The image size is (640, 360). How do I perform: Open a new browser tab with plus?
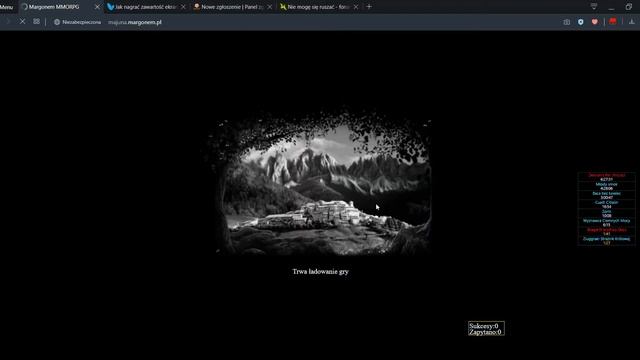point(369,7)
